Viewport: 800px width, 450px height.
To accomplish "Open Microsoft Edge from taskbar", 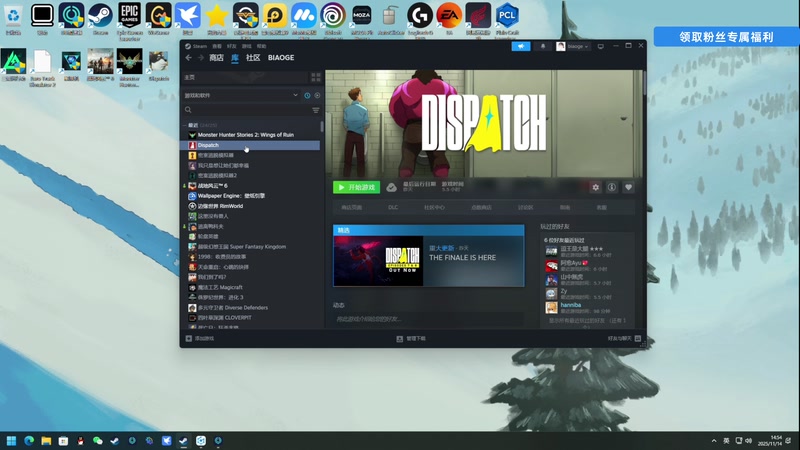I will [x=29, y=440].
